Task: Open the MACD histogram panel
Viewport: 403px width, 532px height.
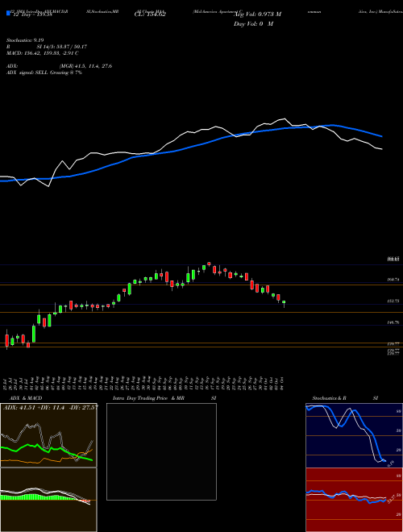Action: (x=48, y=500)
